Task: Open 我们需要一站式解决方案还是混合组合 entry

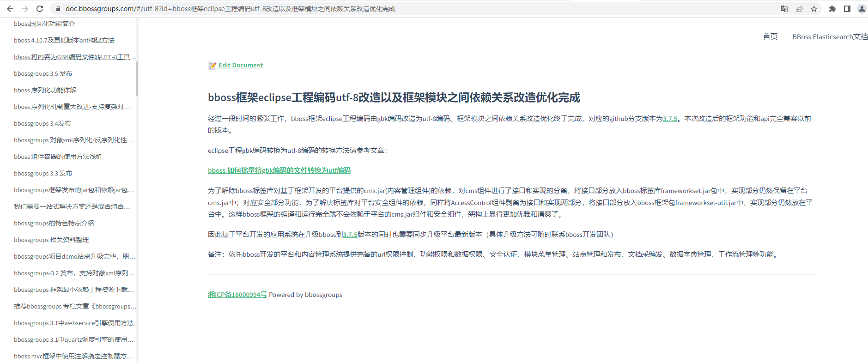Action: click(x=72, y=206)
